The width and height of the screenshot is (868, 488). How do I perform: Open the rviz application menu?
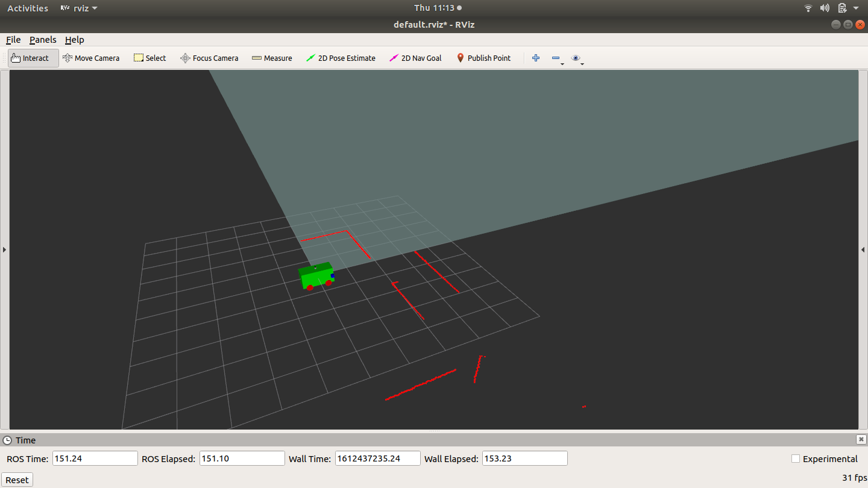(x=79, y=8)
